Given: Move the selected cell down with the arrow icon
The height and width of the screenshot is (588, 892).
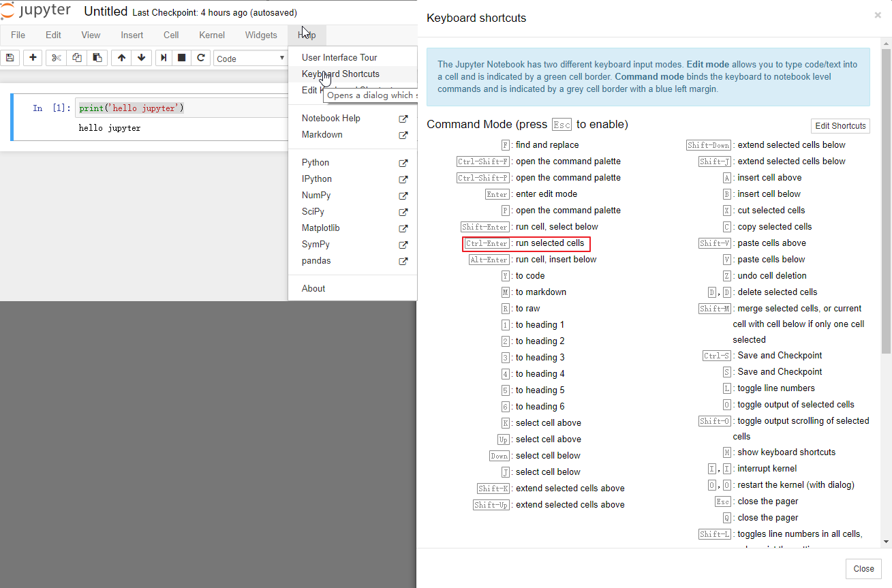Looking at the screenshot, I should click(x=141, y=58).
